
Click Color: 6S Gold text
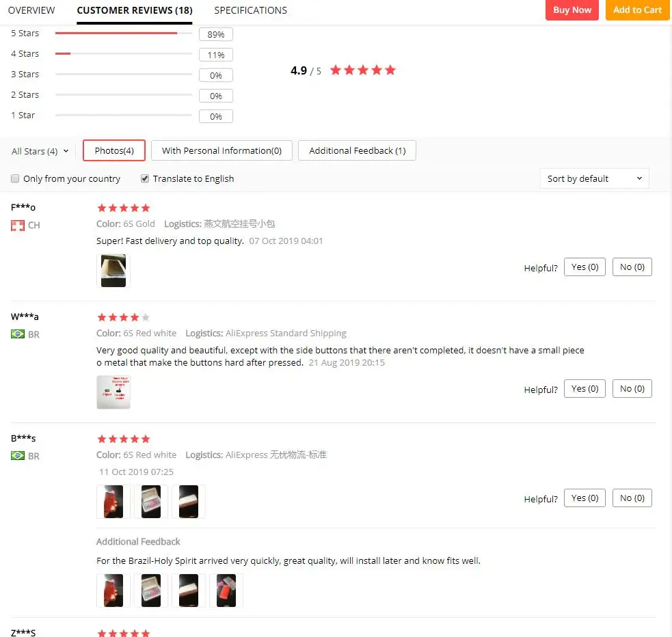pos(126,223)
